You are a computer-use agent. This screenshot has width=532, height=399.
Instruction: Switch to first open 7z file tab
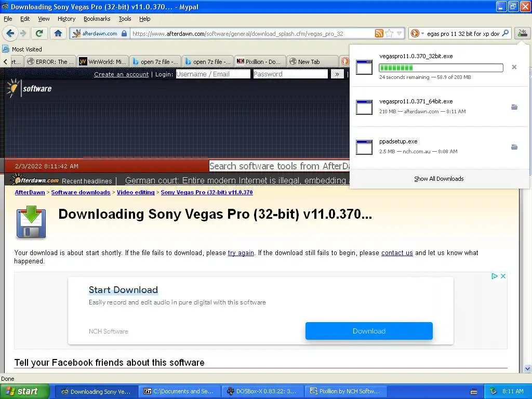tap(155, 62)
